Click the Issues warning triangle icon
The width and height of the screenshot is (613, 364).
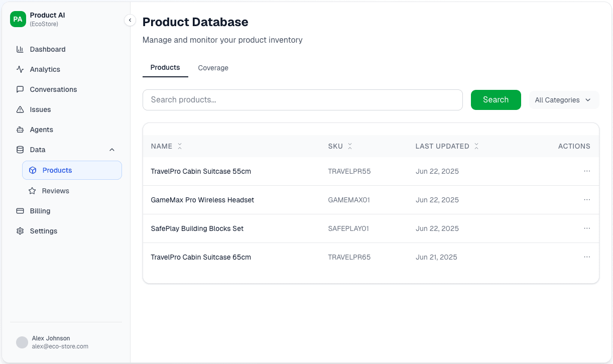coord(20,109)
